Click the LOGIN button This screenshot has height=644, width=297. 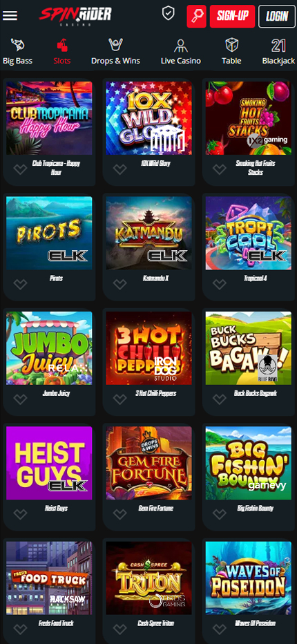(277, 17)
